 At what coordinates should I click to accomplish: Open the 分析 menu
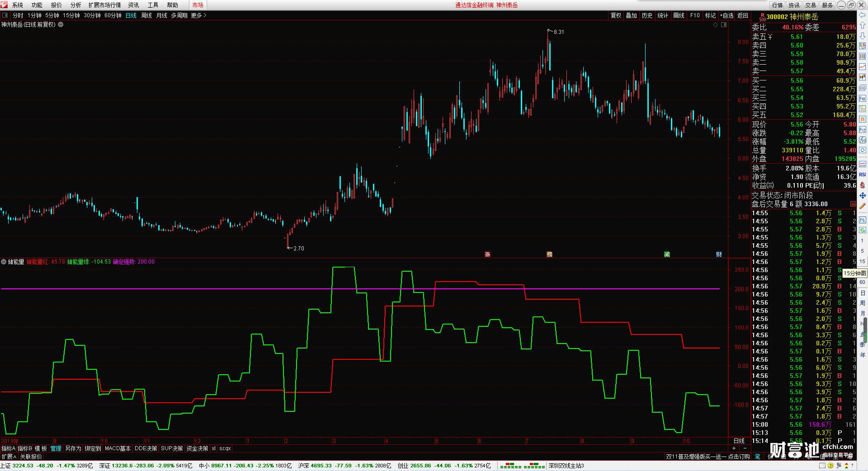[x=76, y=5]
